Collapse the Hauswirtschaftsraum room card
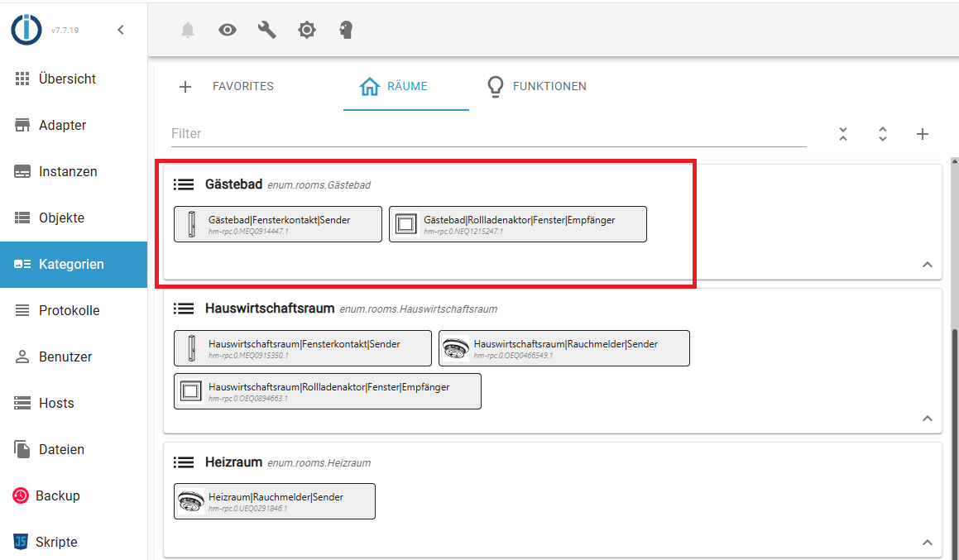 (928, 419)
